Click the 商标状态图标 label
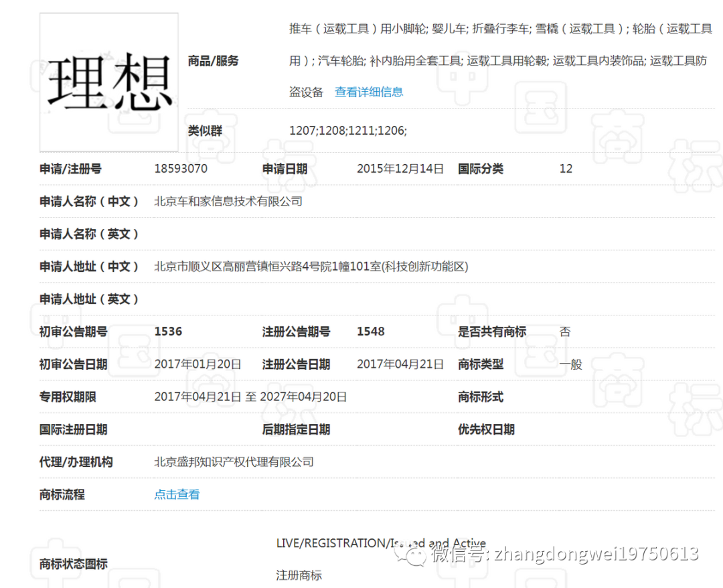The width and height of the screenshot is (723, 588). pos(74,564)
